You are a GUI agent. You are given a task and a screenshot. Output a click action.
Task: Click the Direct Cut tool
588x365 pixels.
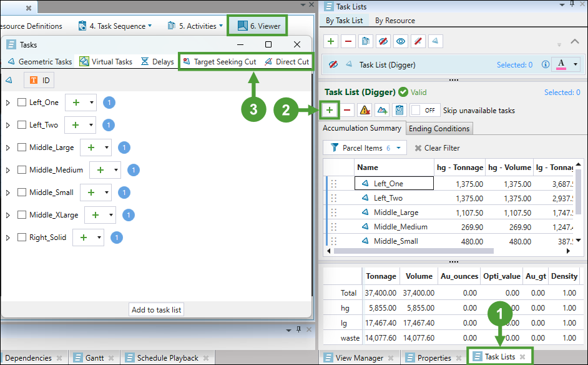[x=287, y=62]
